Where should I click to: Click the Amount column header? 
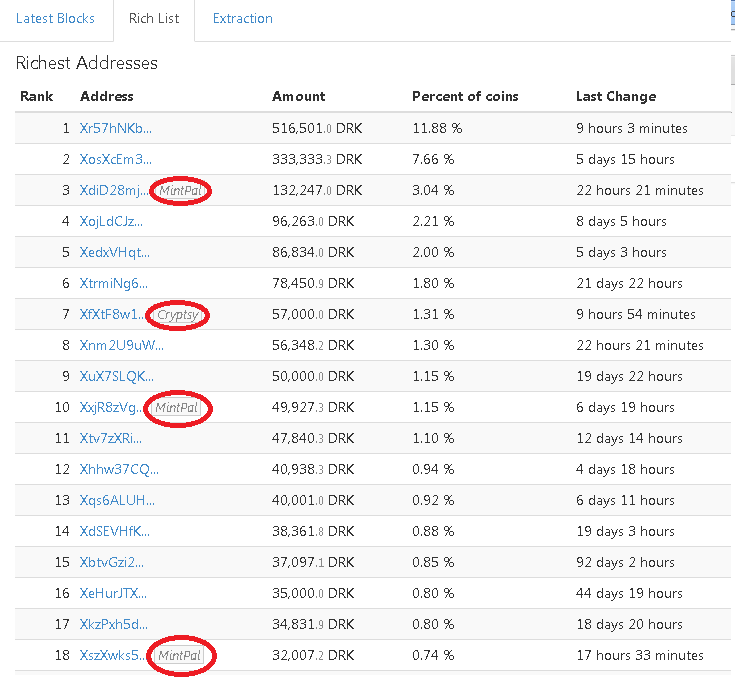(x=299, y=97)
